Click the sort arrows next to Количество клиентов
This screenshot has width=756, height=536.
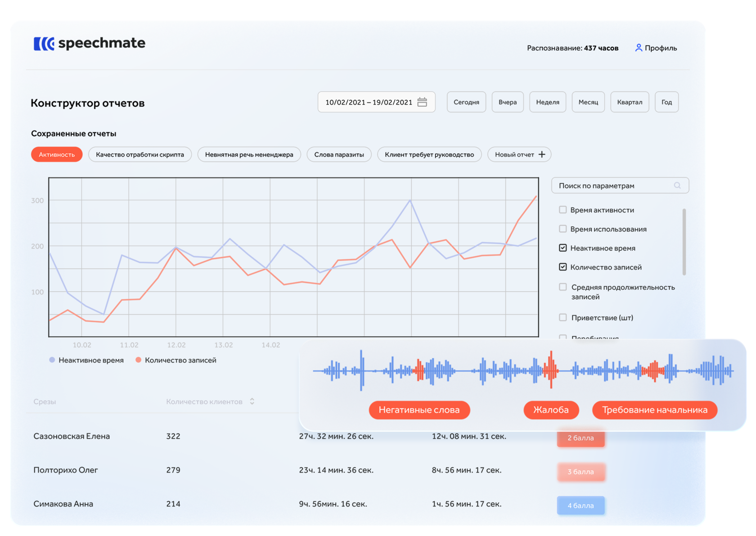252,401
